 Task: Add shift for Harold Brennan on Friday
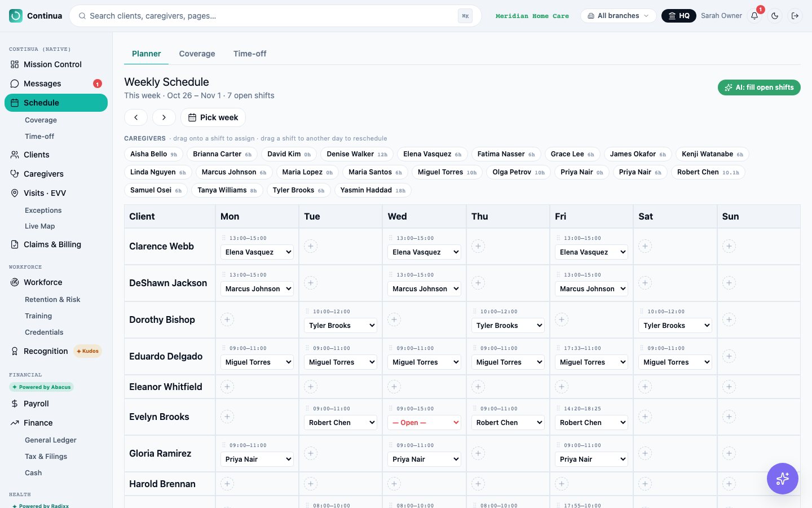pos(562,484)
